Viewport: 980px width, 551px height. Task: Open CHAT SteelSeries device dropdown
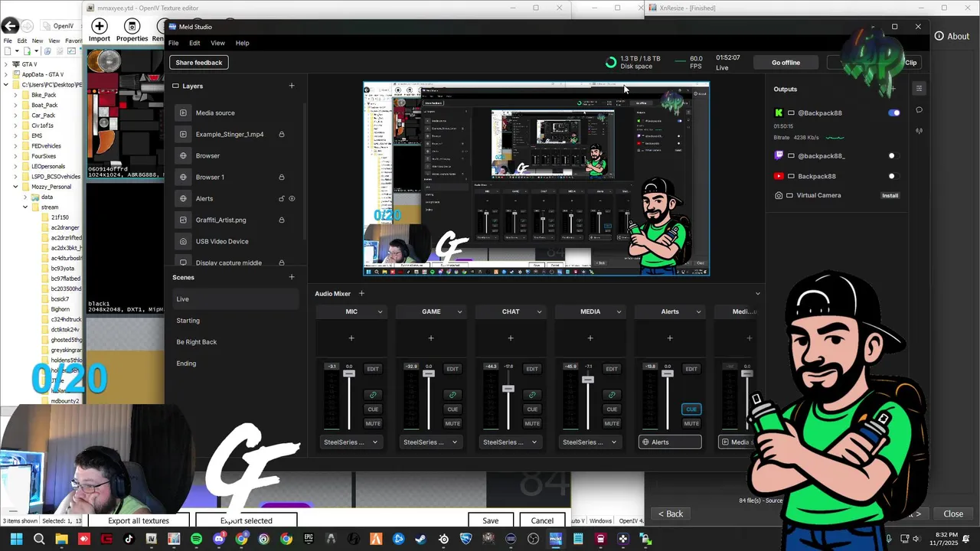coord(510,442)
